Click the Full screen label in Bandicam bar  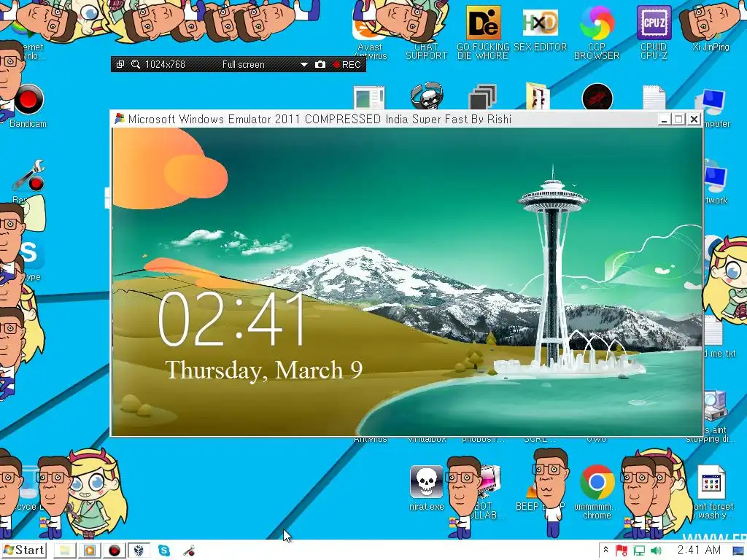(x=243, y=64)
